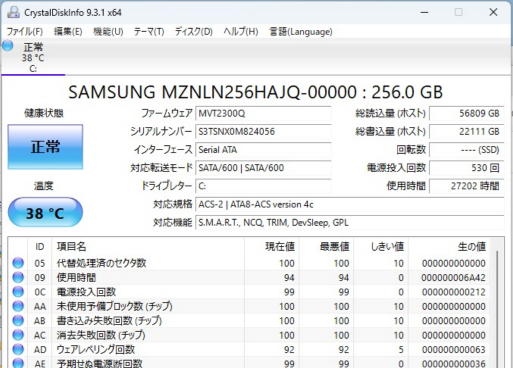
Task: Open the 言語(Language) menu
Action: coord(301,32)
